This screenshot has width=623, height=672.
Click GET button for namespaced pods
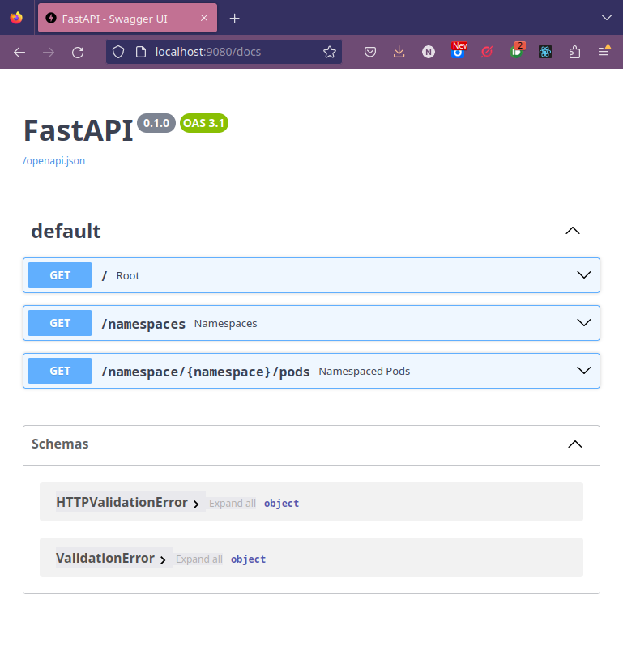pos(60,371)
